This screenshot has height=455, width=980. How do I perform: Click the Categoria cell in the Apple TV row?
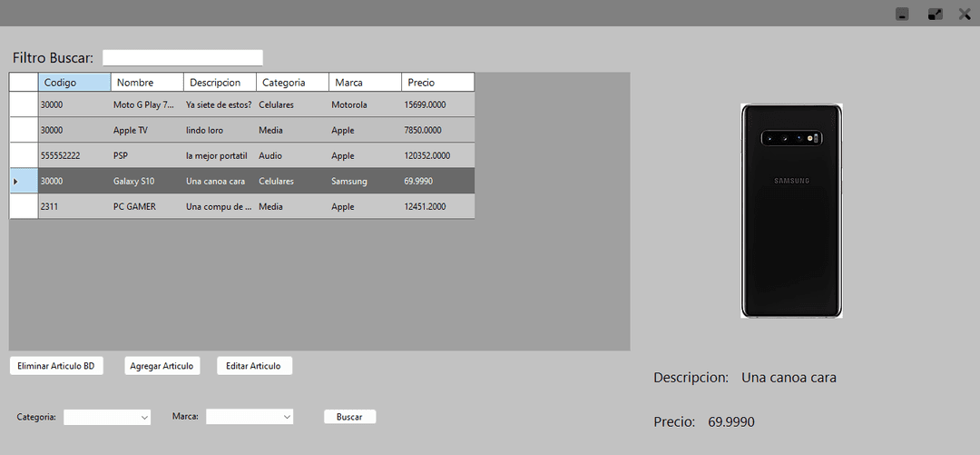click(x=292, y=130)
